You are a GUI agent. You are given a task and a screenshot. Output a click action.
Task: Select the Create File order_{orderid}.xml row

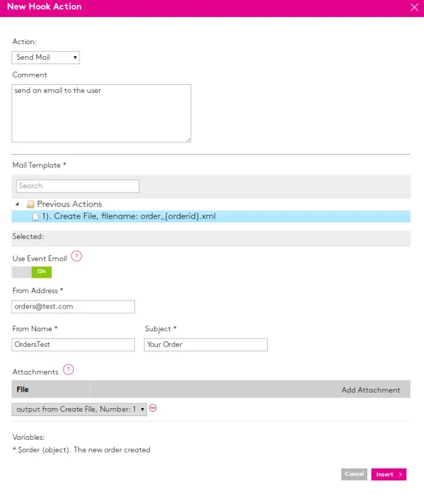pyautogui.click(x=211, y=216)
